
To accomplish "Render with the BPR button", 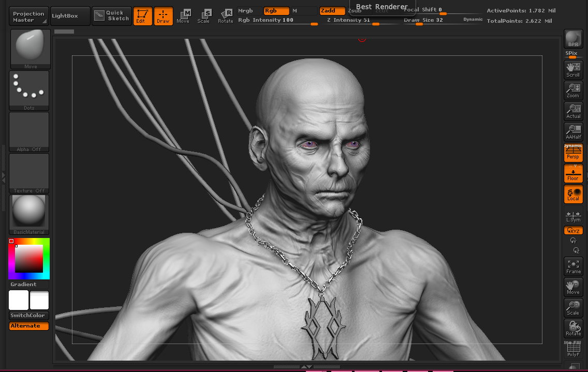I will (x=574, y=39).
